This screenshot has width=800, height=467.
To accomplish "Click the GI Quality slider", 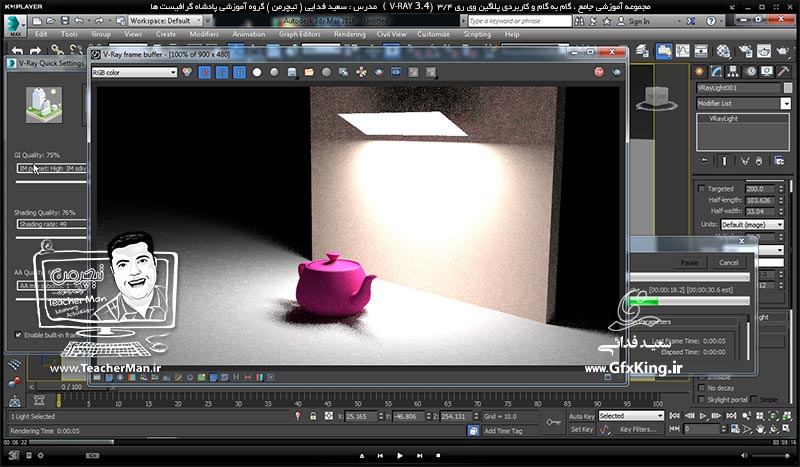I will [x=51, y=182].
